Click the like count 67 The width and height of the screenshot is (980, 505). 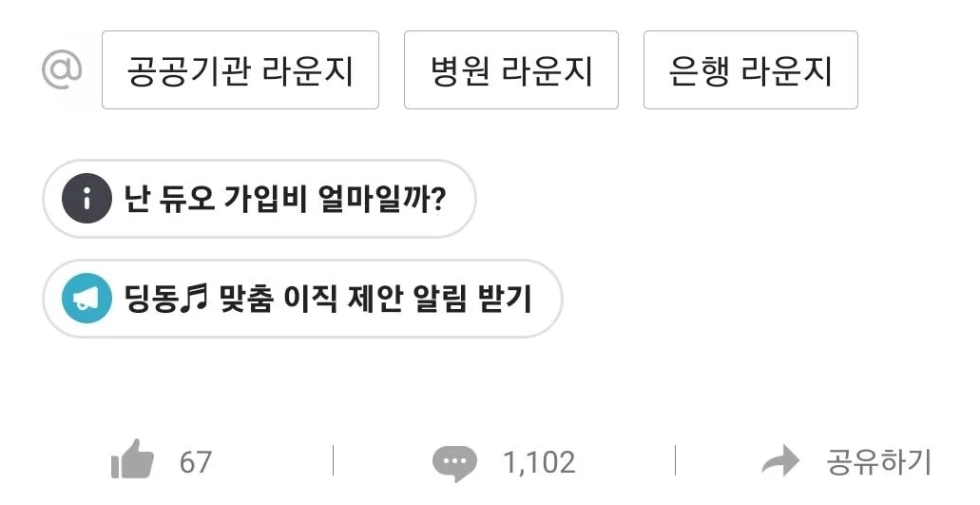pos(196,463)
